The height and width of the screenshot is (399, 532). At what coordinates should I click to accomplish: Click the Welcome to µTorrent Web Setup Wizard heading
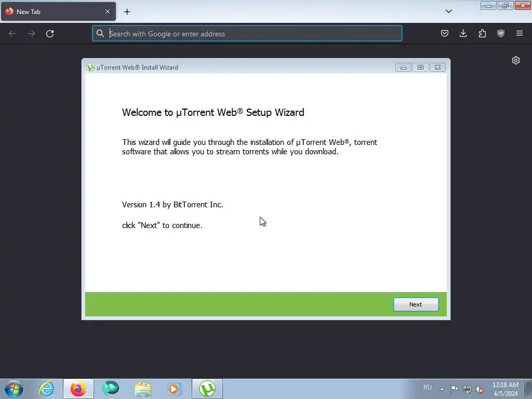213,112
